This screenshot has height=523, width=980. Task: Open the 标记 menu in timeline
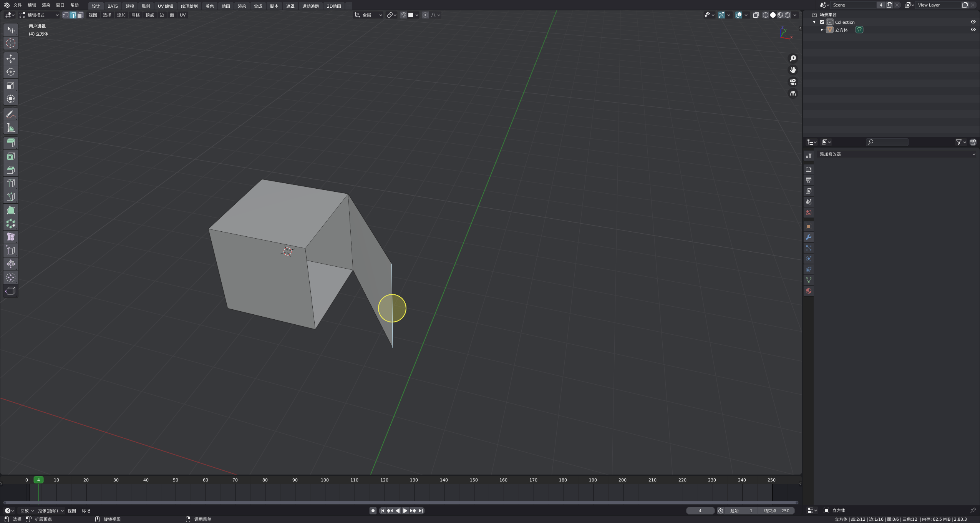(x=86, y=511)
